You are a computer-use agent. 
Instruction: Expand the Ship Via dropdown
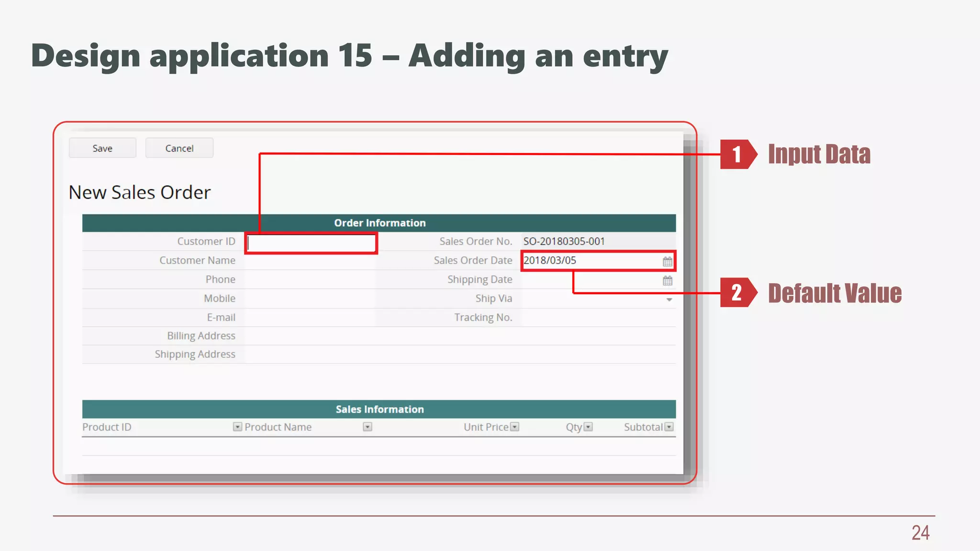tap(669, 300)
